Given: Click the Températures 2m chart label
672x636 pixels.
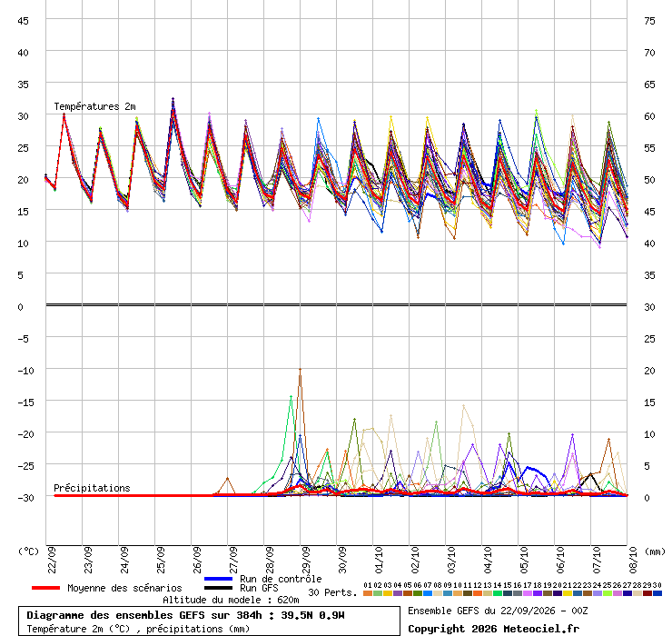Looking at the screenshot, I should [94, 106].
